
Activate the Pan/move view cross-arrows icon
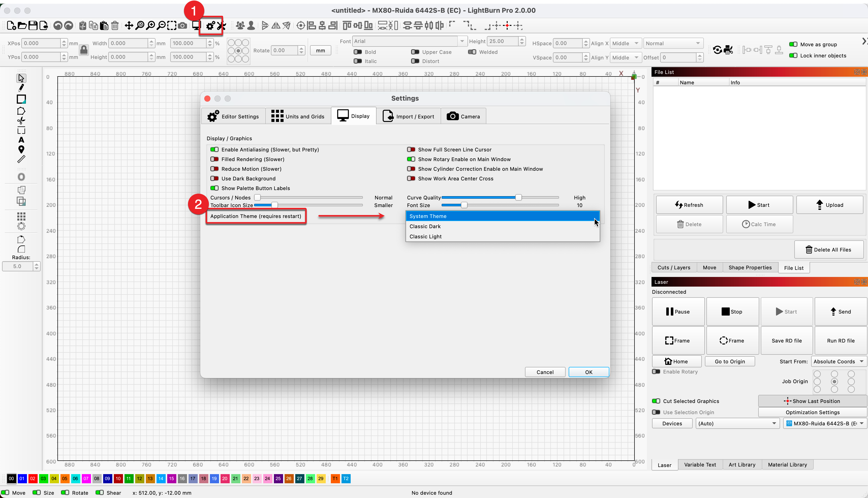129,26
